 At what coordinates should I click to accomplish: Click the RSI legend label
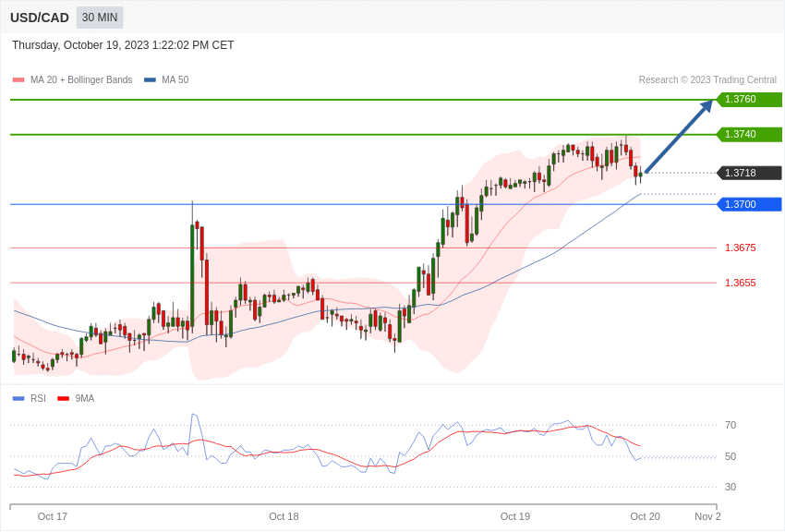pos(38,399)
